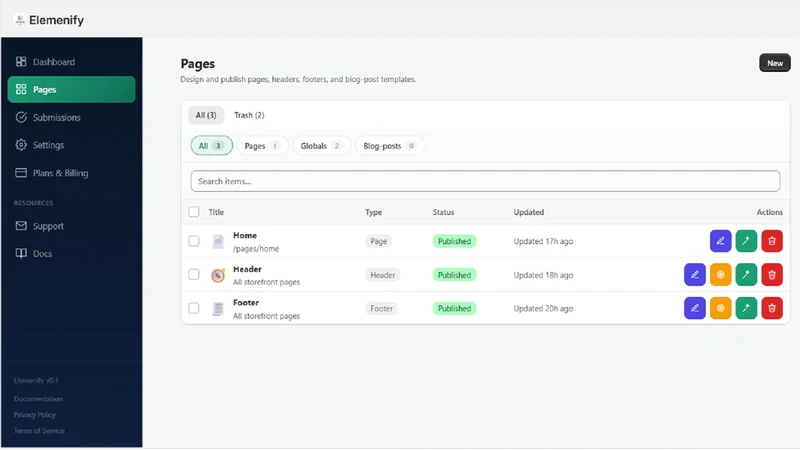This screenshot has height=450, width=800.
Task: Filter by Blog-posts chip
Action: pos(390,145)
